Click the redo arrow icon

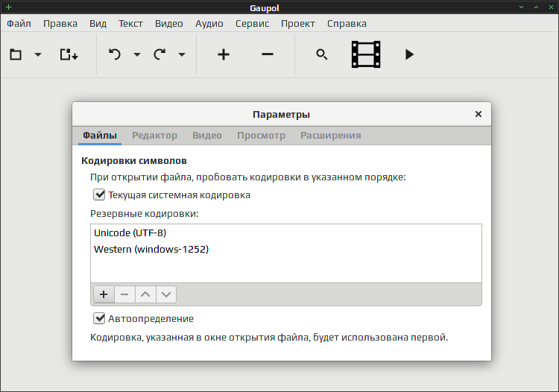[160, 54]
